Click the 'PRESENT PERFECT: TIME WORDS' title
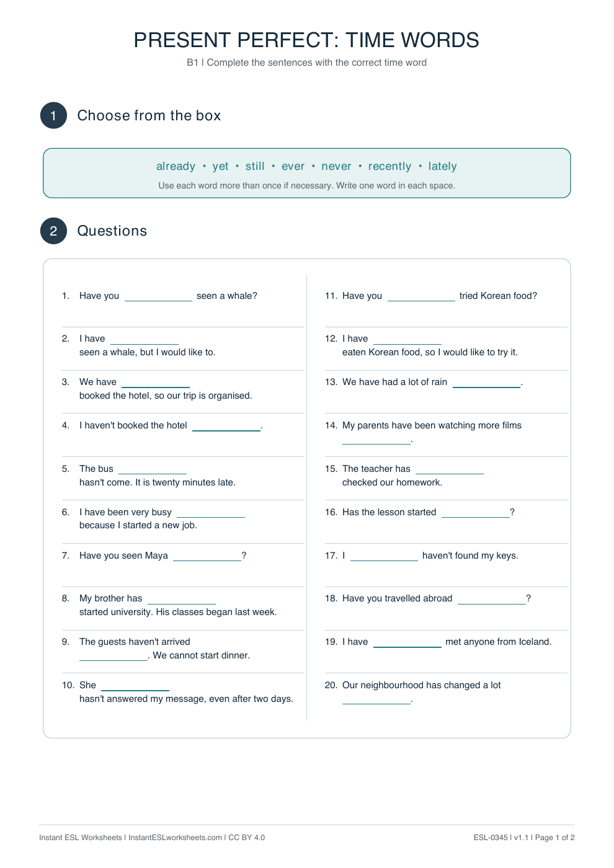This screenshot has width=614, height=868. tap(306, 40)
